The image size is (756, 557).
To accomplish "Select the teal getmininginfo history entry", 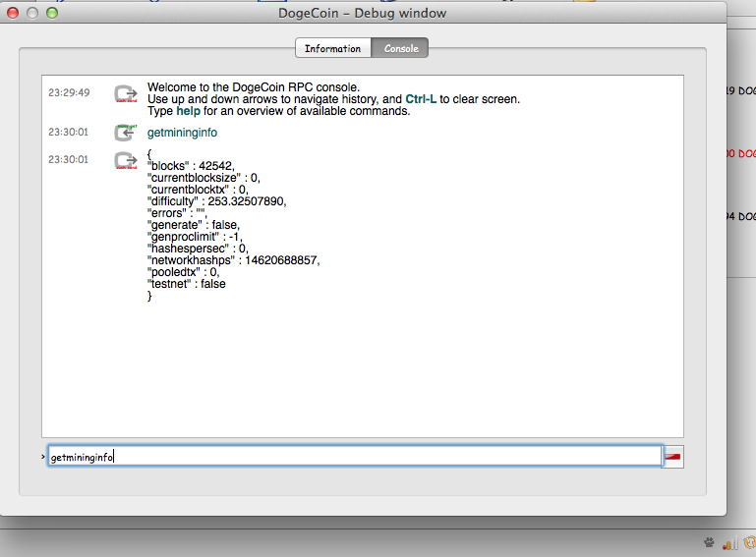I will click(x=182, y=133).
